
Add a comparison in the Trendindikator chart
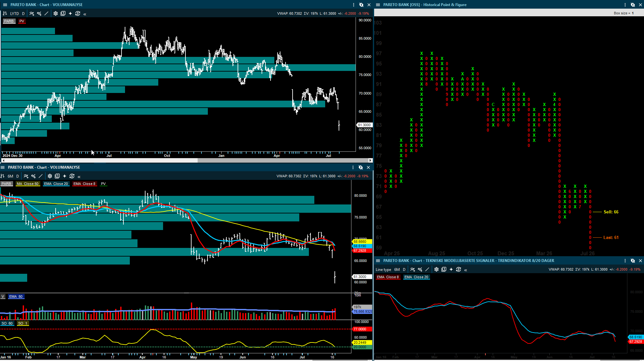[x=420, y=269]
